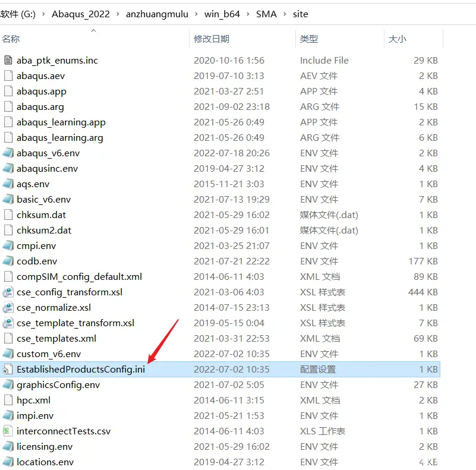
Task: Click the interconnectTests.csv file icon
Action: (8, 431)
